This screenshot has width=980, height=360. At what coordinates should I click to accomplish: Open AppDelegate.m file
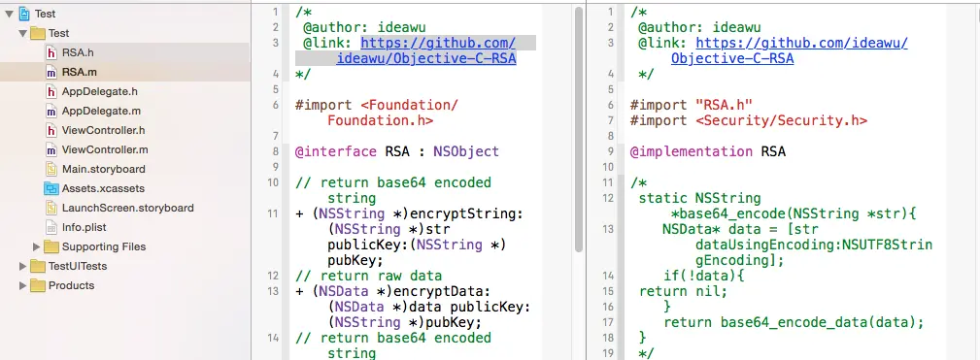101,111
